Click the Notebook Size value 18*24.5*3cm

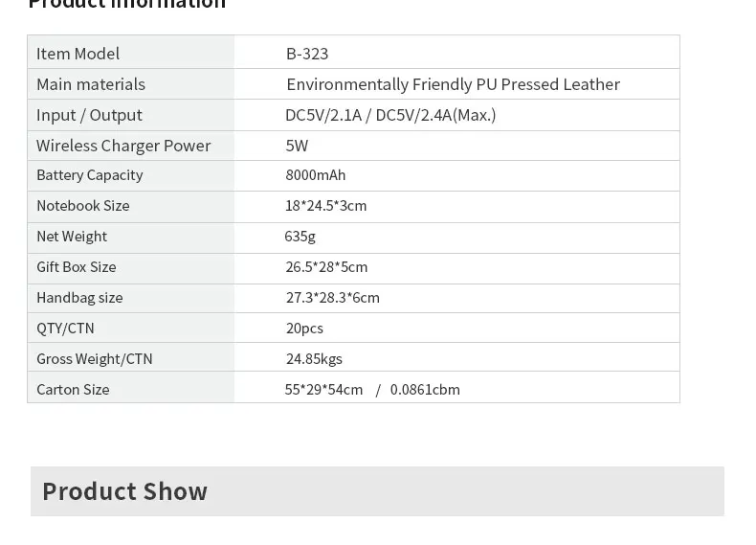[x=325, y=206]
